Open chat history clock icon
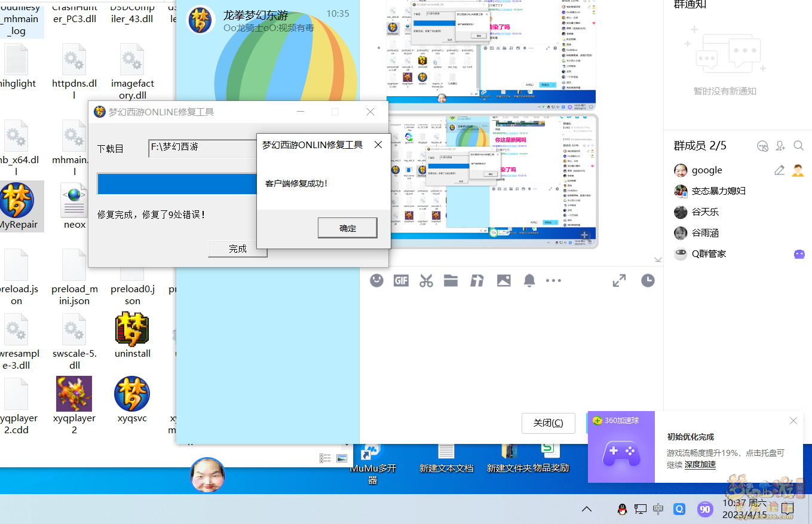The height and width of the screenshot is (524, 812). point(648,280)
